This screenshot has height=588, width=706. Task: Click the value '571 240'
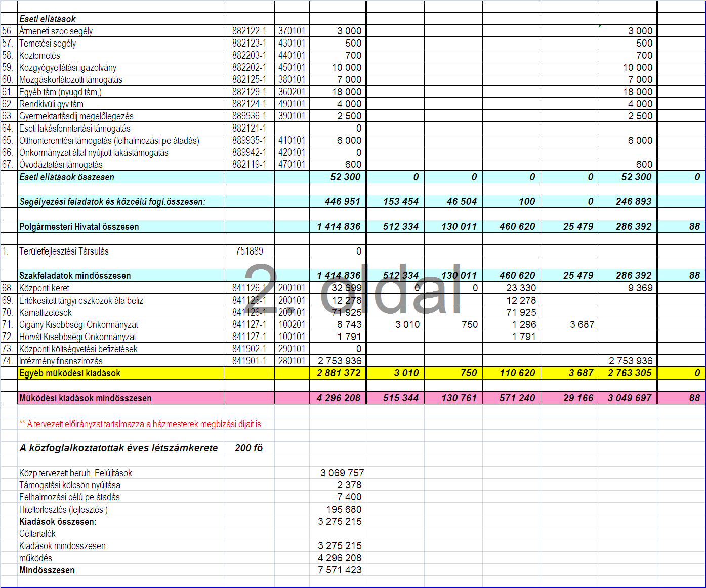coord(517,398)
